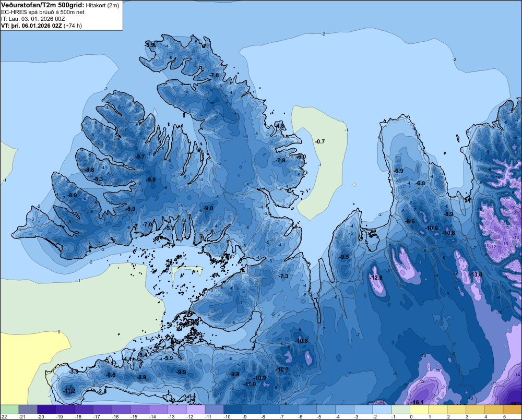Click the -9.6 temperature value
This screenshot has width=522, height=420.
410,221
